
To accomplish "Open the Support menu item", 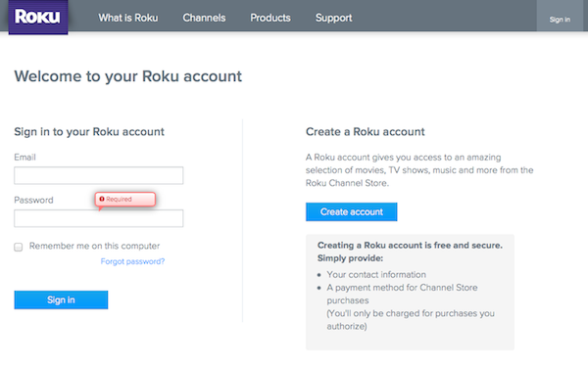I will (x=333, y=18).
